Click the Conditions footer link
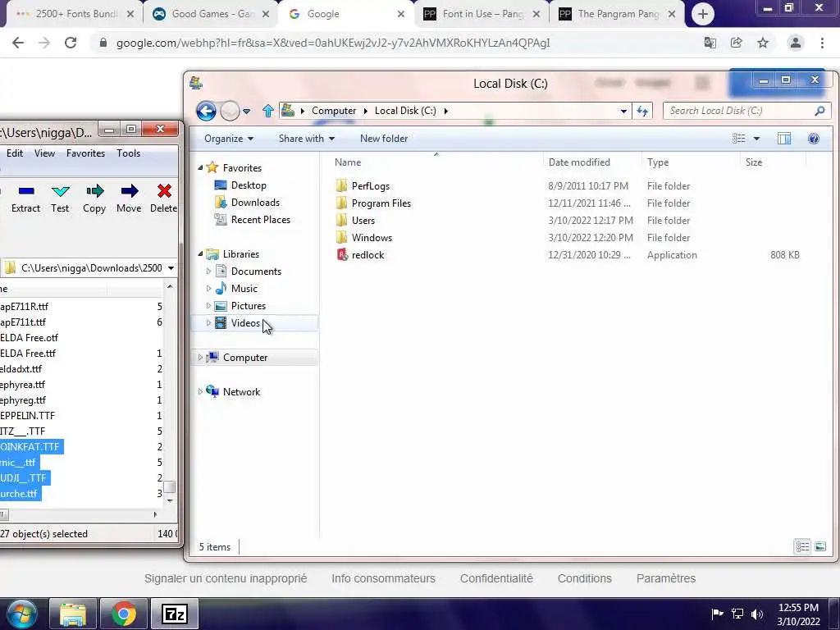 click(x=584, y=578)
